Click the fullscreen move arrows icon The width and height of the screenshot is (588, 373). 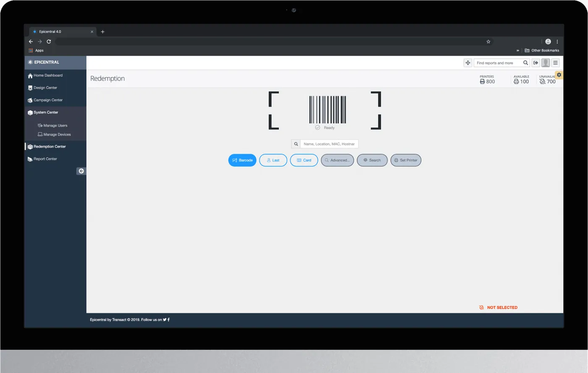pyautogui.click(x=467, y=63)
